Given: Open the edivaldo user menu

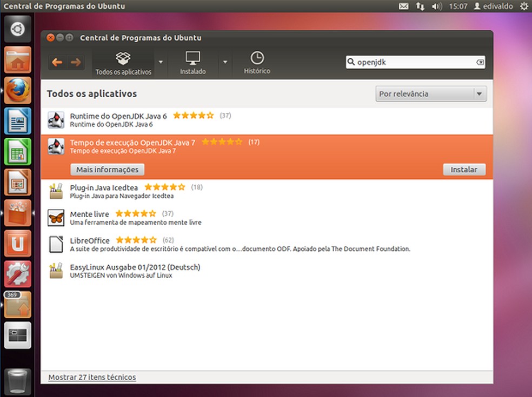Looking at the screenshot, I should (493, 6).
